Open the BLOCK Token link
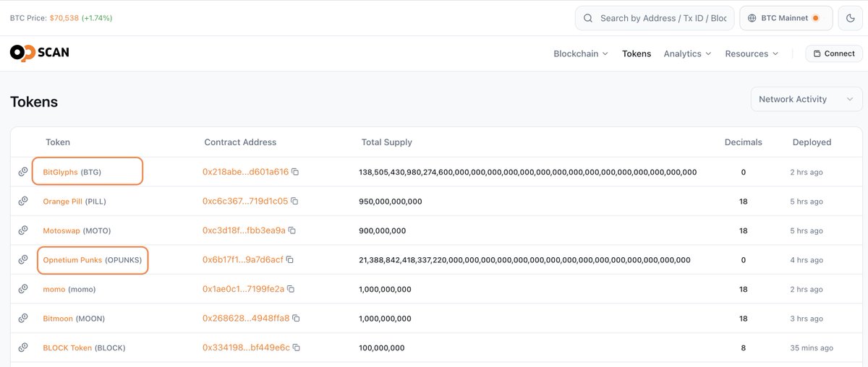This screenshot has width=868, height=367. (67, 348)
